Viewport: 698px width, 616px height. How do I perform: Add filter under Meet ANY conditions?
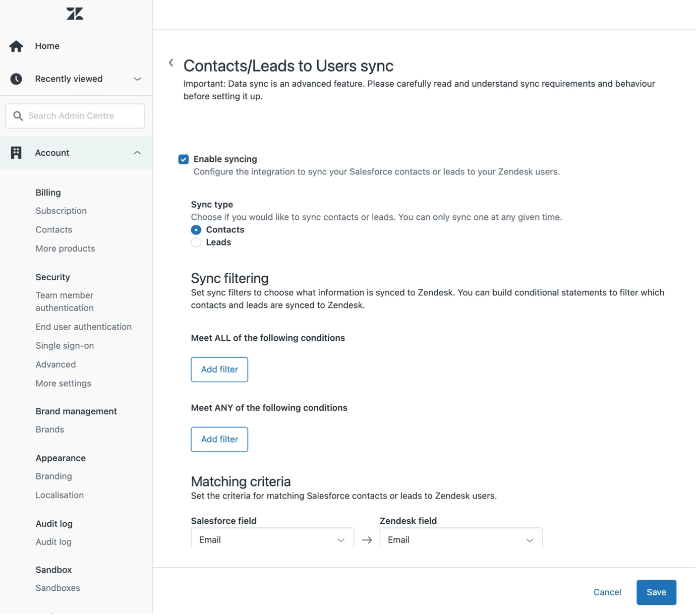click(220, 441)
